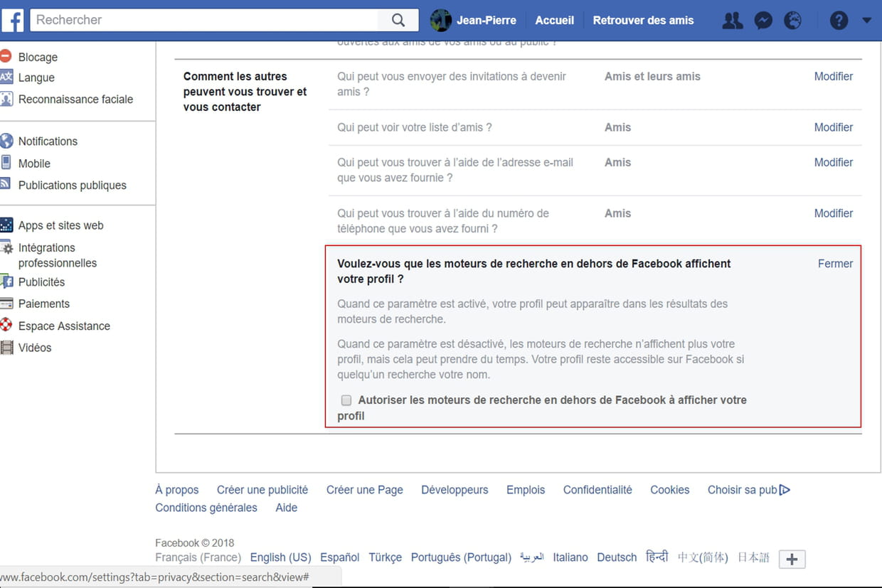Open the notifications globe icon
This screenshot has height=588, width=882.
coord(792,21)
